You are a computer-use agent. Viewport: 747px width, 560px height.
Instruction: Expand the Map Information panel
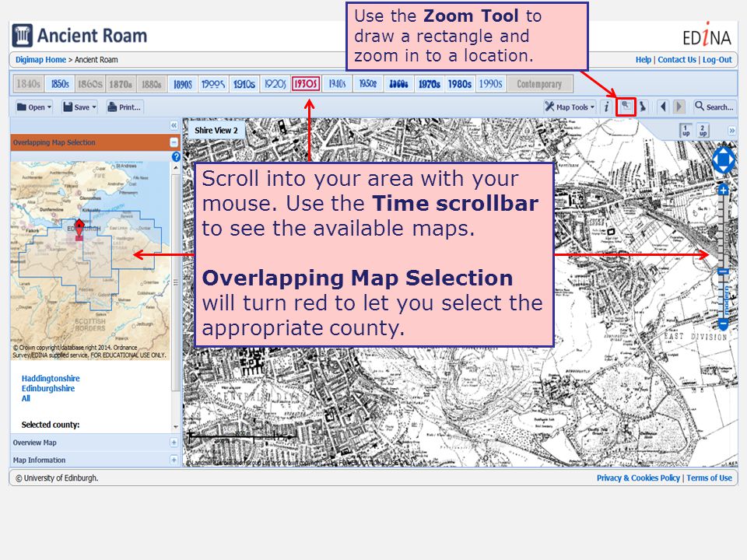[174, 460]
